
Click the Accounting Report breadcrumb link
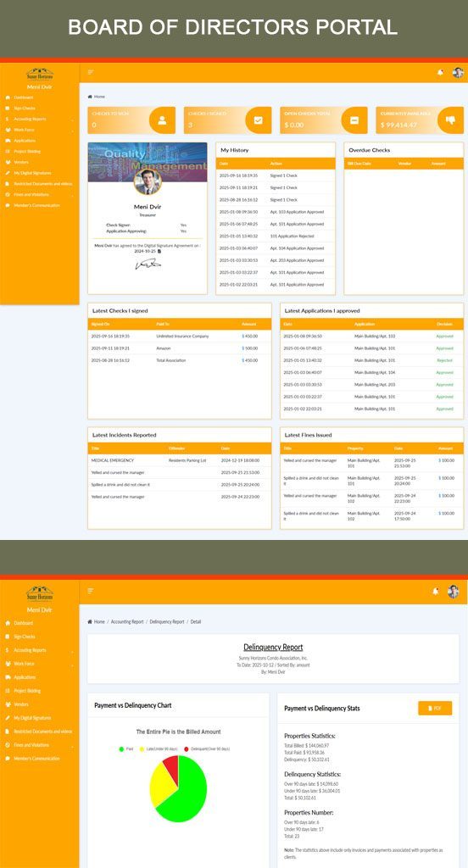(127, 621)
